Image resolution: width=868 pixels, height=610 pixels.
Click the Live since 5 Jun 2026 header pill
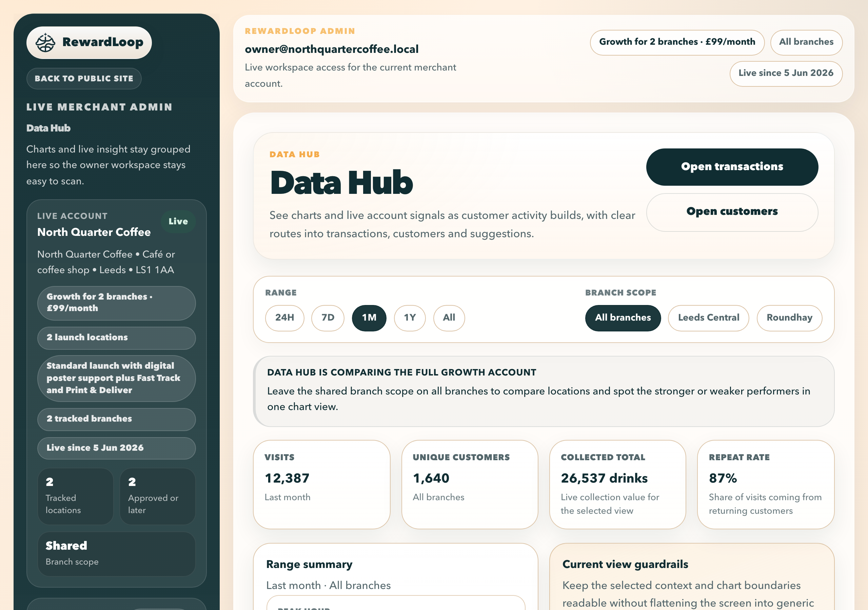coord(786,73)
